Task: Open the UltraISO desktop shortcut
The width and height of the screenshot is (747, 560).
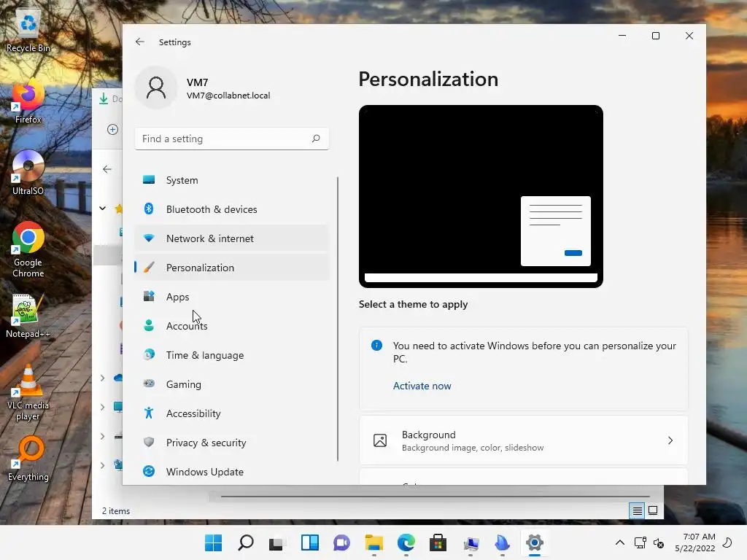Action: [x=28, y=173]
